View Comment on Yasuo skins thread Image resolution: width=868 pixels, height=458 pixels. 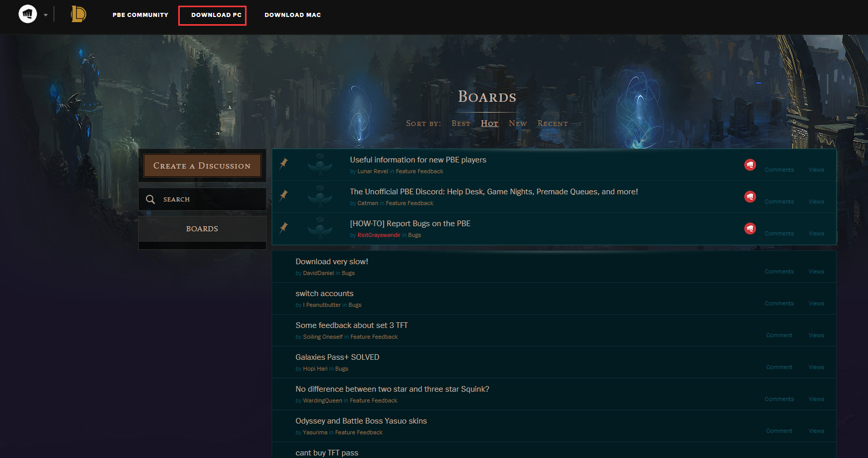click(x=779, y=431)
